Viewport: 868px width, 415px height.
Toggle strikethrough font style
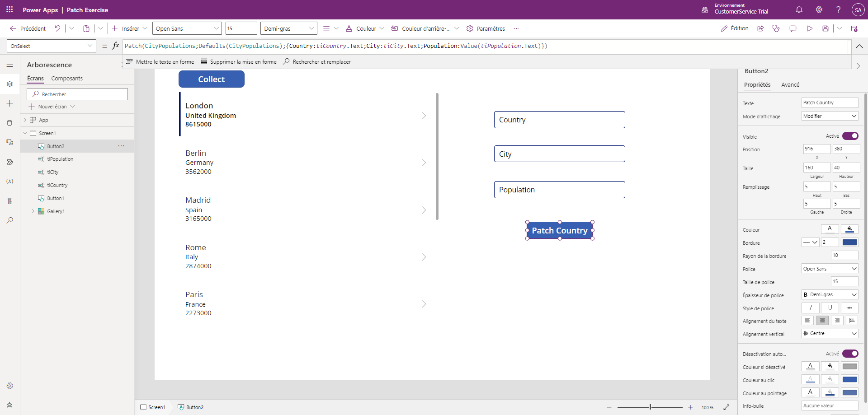[x=849, y=308]
